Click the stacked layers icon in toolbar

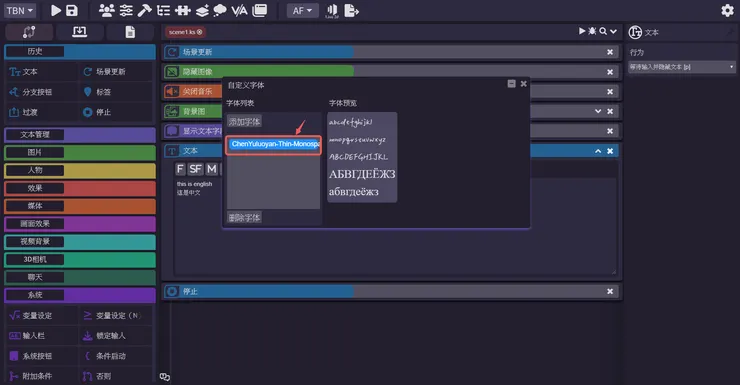coord(202,10)
